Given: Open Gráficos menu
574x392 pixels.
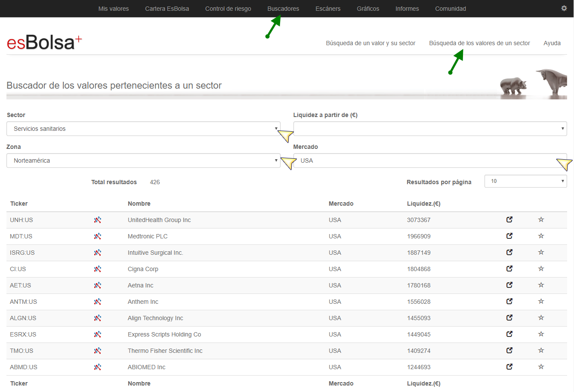Looking at the screenshot, I should tap(368, 9).
